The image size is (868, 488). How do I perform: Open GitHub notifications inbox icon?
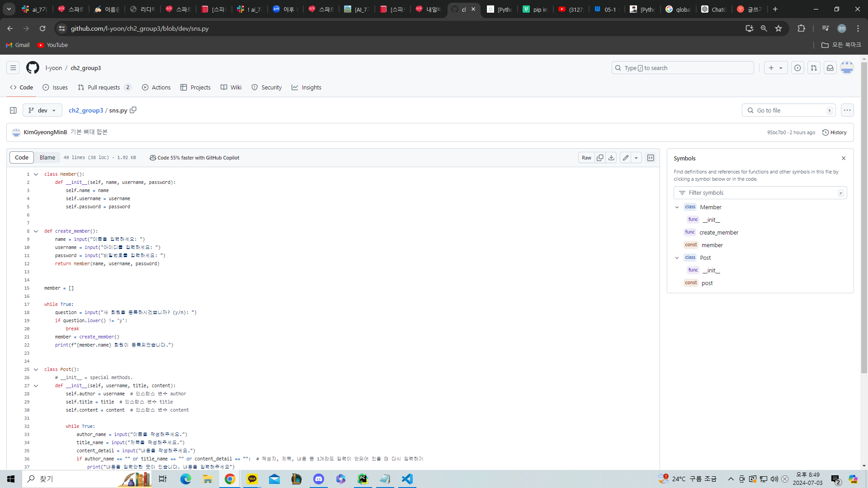830,68
